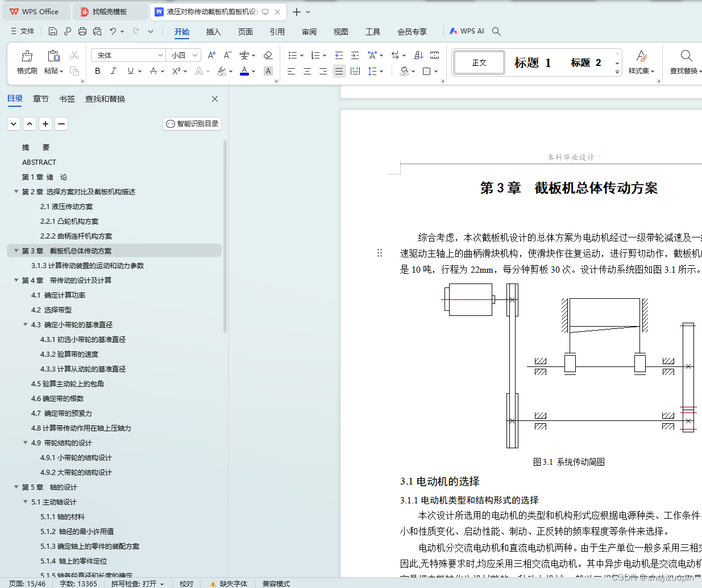Viewport: 702px width, 588px height.
Task: Toggle Bold formatting
Action: click(98, 71)
